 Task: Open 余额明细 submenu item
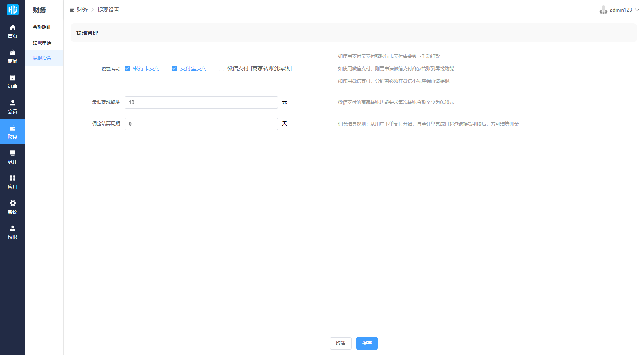pos(42,27)
